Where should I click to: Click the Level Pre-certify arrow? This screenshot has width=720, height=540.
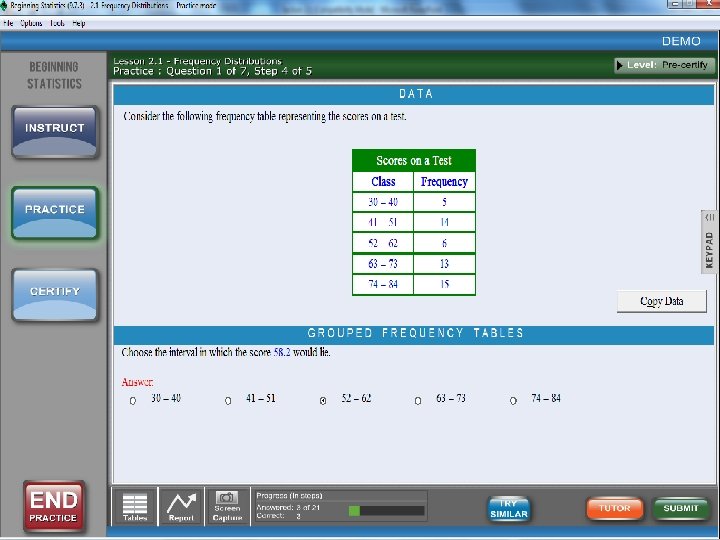click(x=619, y=65)
